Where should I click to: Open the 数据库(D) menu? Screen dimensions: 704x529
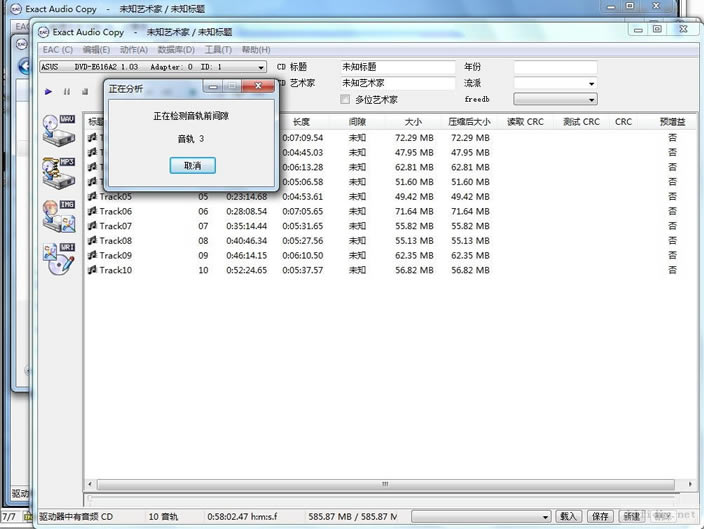176,49
